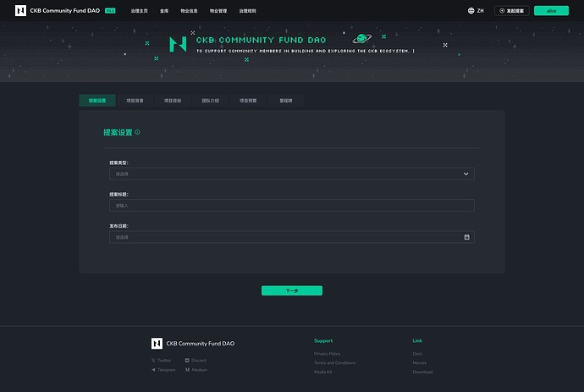Open the alice account menu
The width and height of the screenshot is (584, 392).
551,11
